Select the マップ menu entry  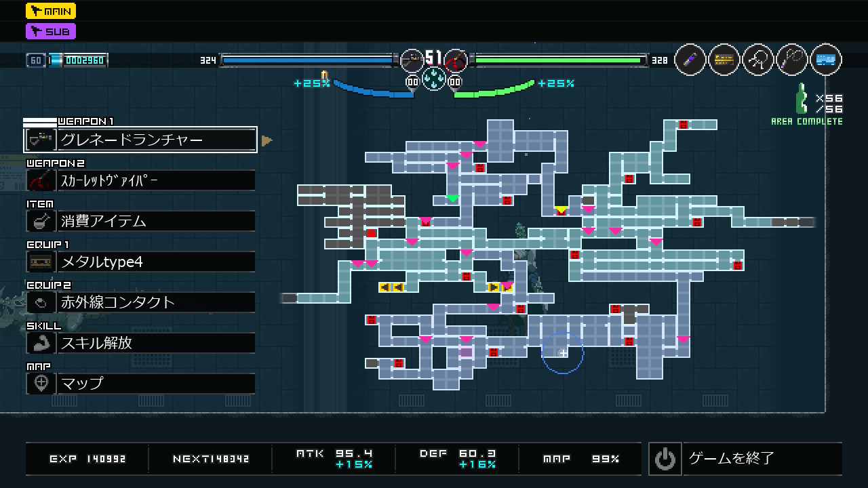click(156, 384)
